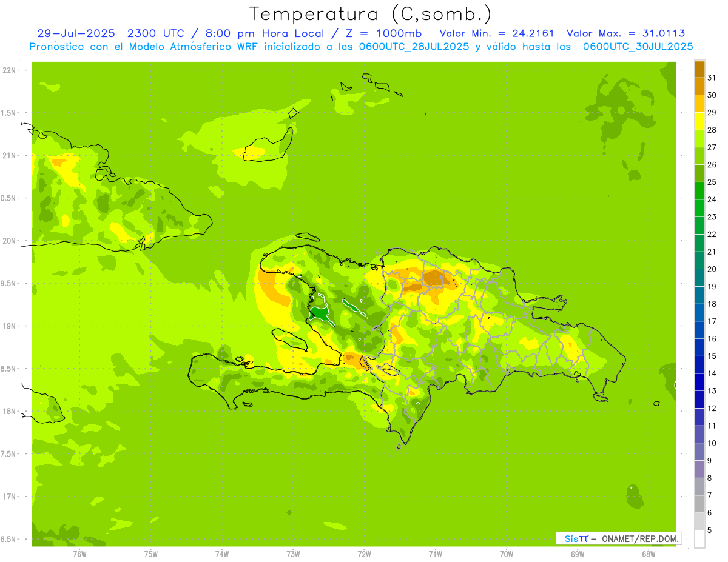Click the colorbar label '5'
This screenshot has width=728, height=562.
coord(710,530)
